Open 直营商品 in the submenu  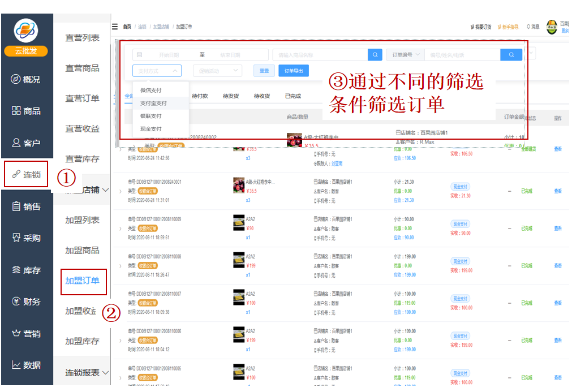coord(82,68)
